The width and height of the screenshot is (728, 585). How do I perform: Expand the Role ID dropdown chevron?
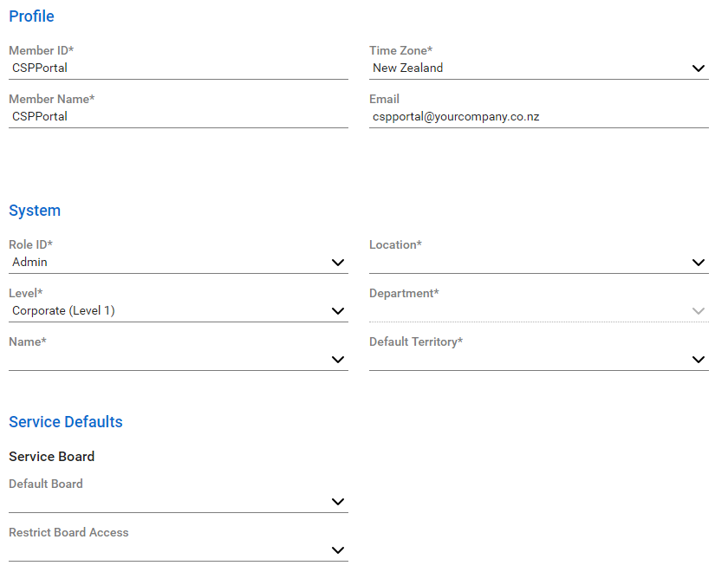(x=338, y=263)
